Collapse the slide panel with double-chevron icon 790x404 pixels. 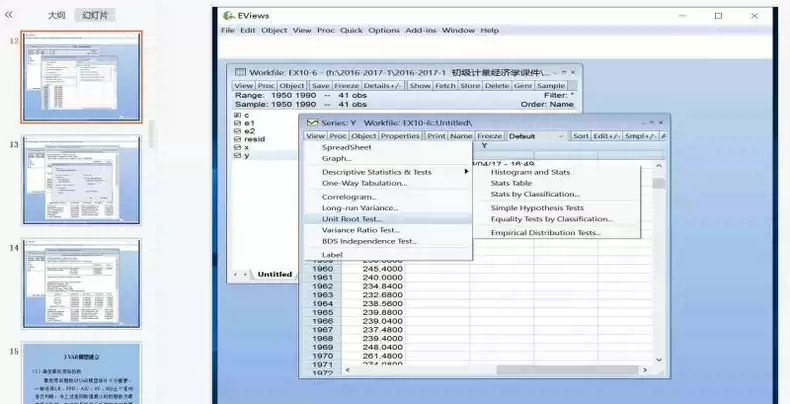9,15
